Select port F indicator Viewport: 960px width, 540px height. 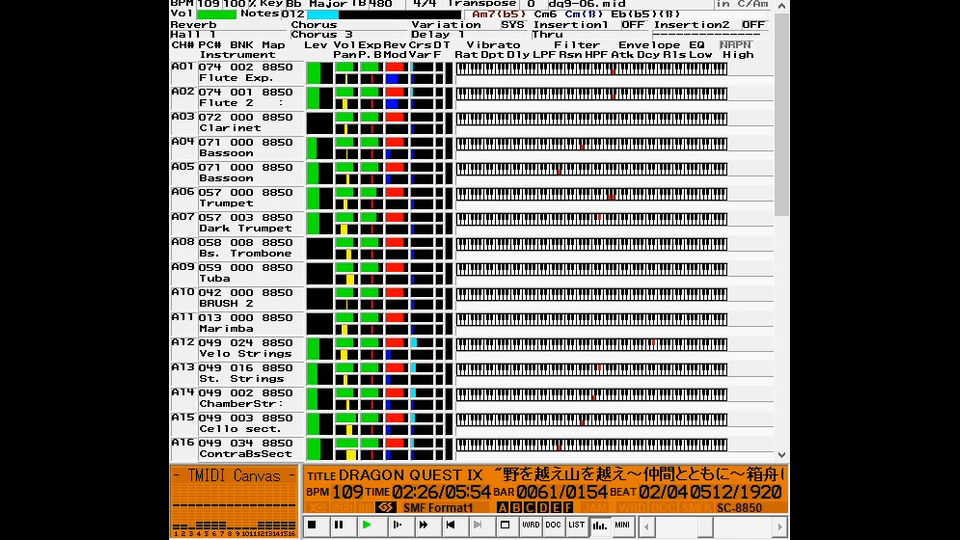568,507
